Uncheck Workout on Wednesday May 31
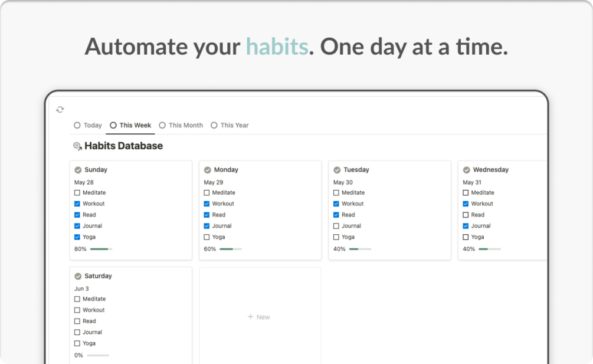 466,204
